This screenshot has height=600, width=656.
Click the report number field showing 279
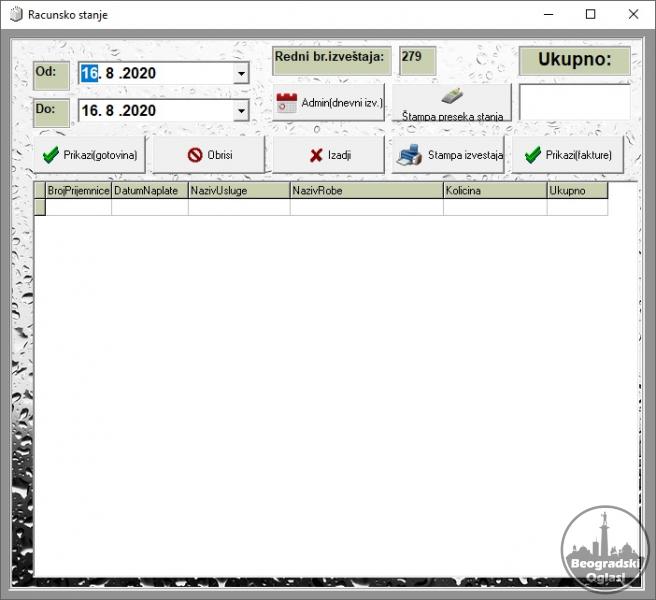click(x=416, y=58)
